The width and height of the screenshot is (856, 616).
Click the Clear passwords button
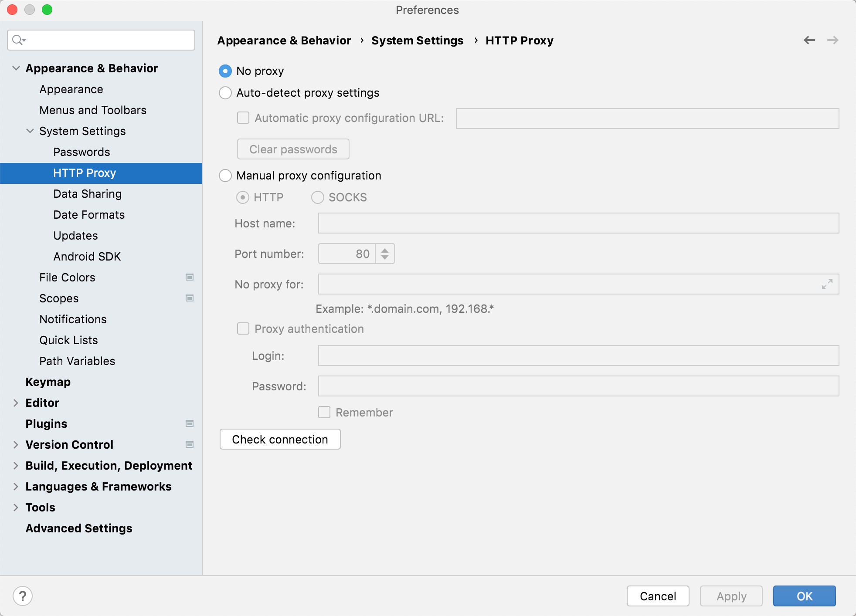[x=293, y=149]
